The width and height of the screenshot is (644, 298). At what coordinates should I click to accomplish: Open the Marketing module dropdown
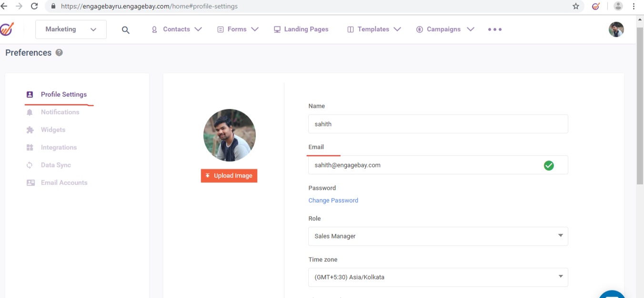click(71, 30)
